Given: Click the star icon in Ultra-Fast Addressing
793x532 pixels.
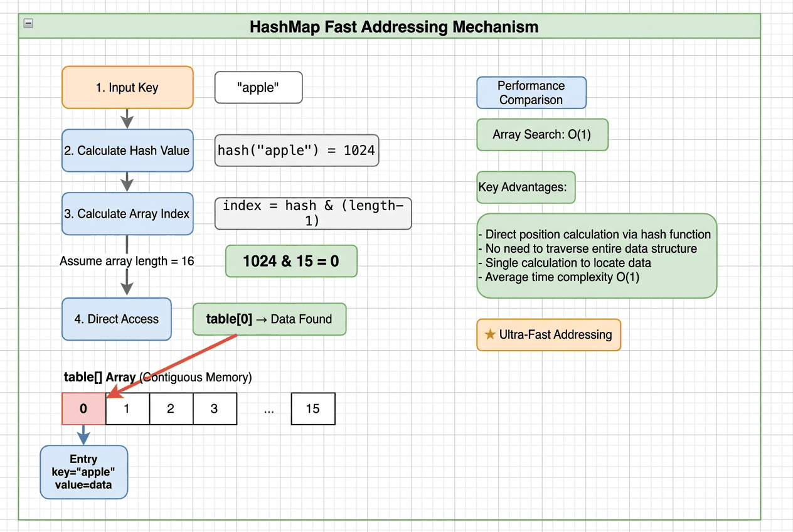Looking at the screenshot, I should pyautogui.click(x=490, y=334).
